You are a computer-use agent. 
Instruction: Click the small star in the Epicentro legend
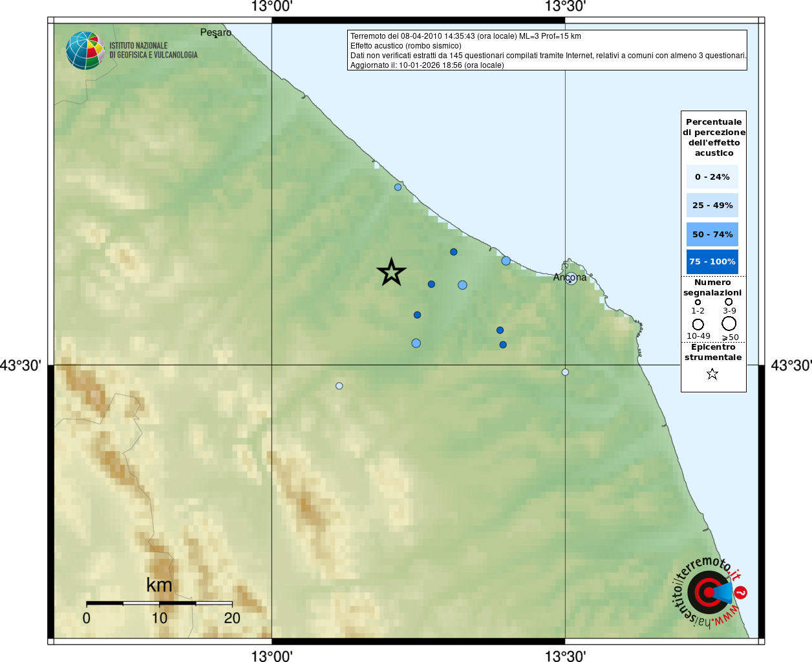pyautogui.click(x=712, y=374)
